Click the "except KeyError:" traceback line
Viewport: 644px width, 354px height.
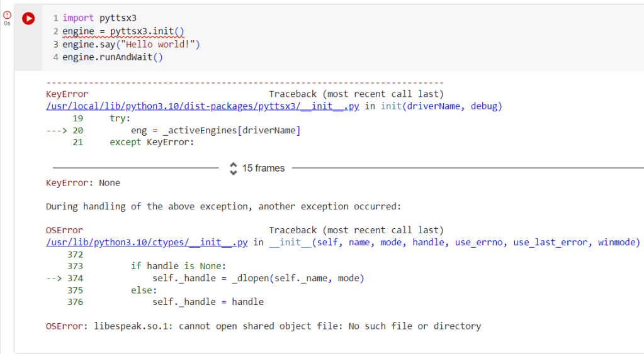point(151,142)
